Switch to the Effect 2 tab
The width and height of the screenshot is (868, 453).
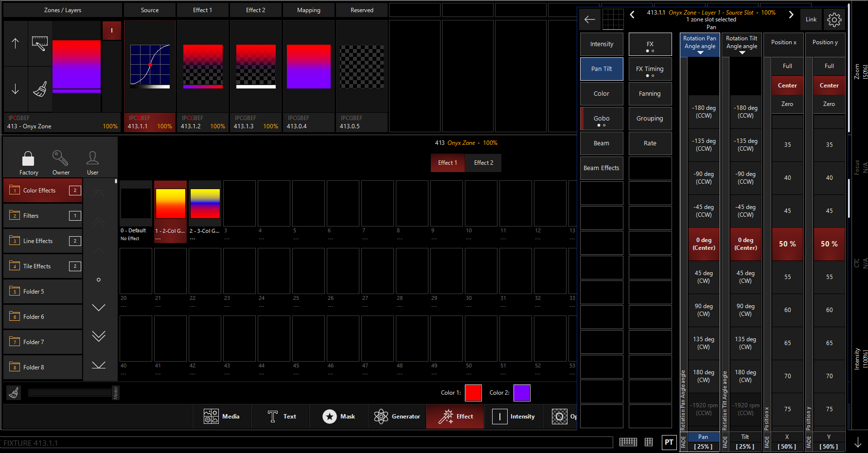(483, 163)
